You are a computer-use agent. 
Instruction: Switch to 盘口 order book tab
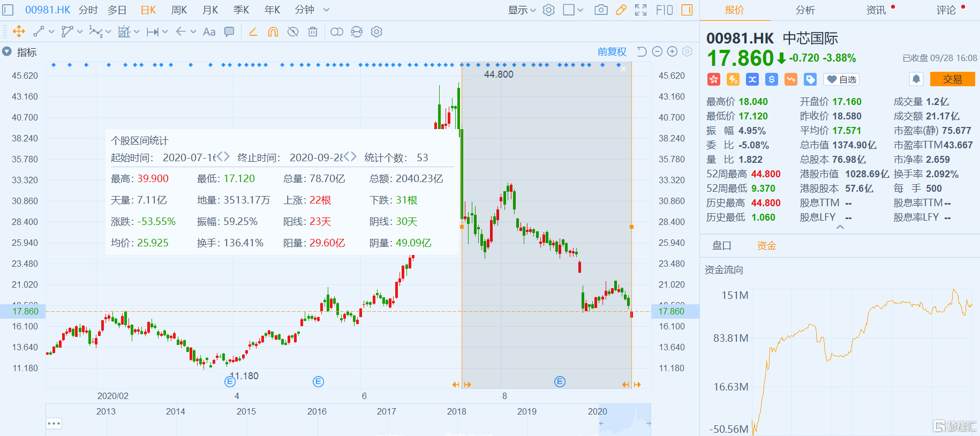721,245
